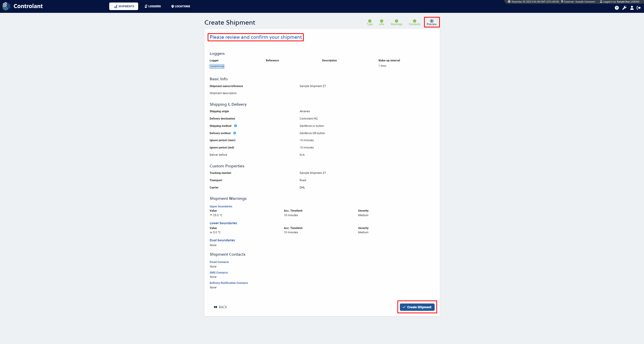Click the Shipping method help icon
Viewport: 644px width, 344px height.
236,126
